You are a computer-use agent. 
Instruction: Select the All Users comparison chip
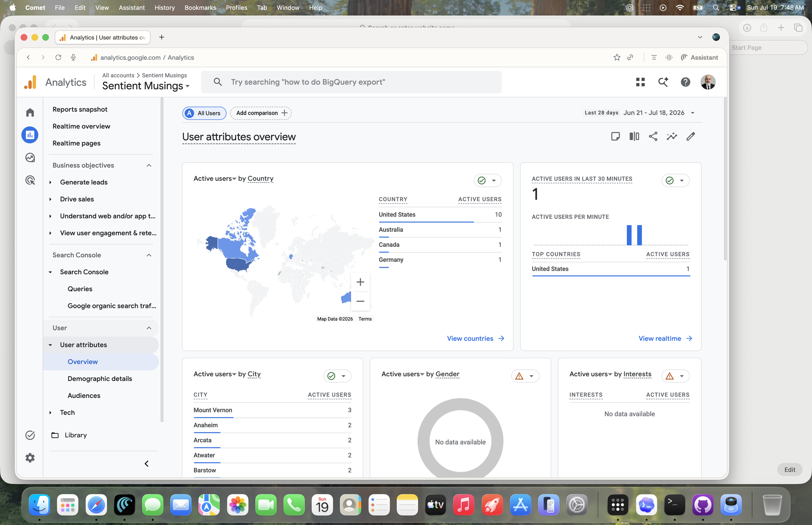pos(204,113)
